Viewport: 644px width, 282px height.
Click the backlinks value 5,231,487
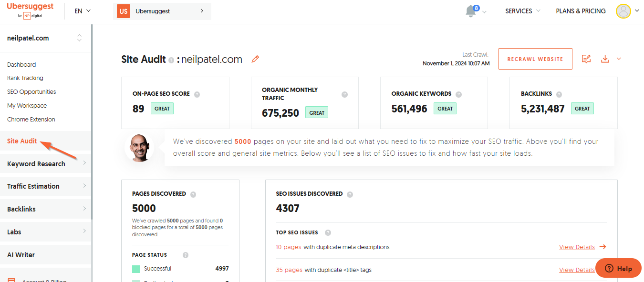pos(543,109)
